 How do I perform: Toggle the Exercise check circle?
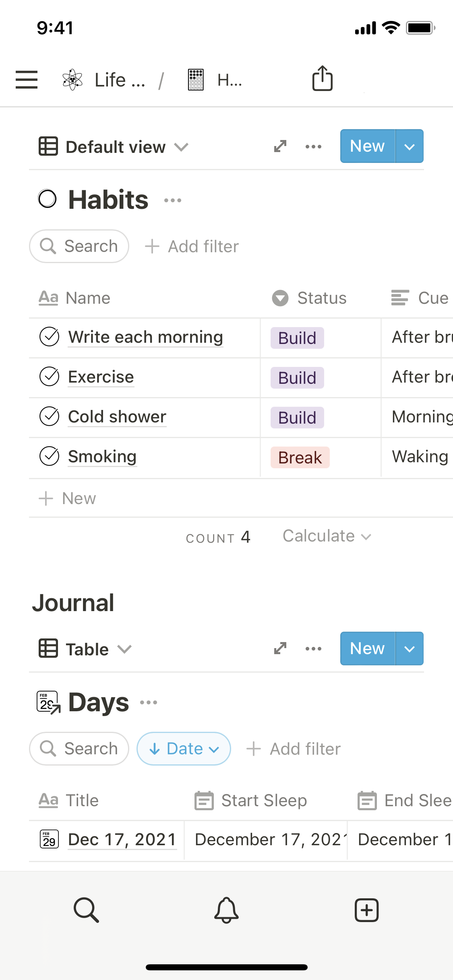[x=50, y=377]
